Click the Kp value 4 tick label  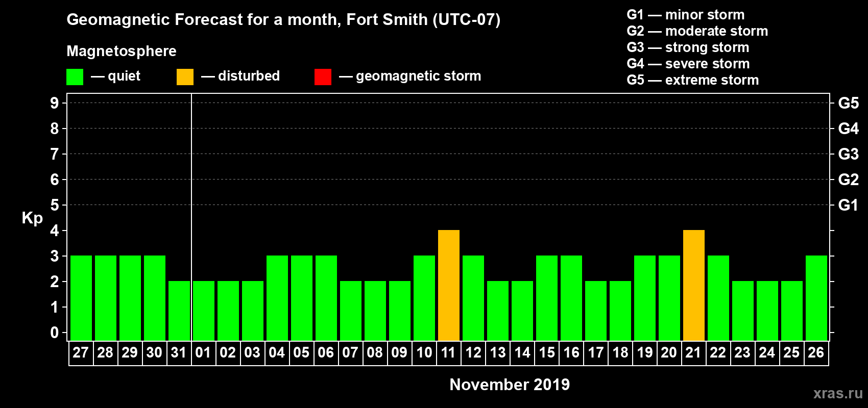(x=55, y=231)
